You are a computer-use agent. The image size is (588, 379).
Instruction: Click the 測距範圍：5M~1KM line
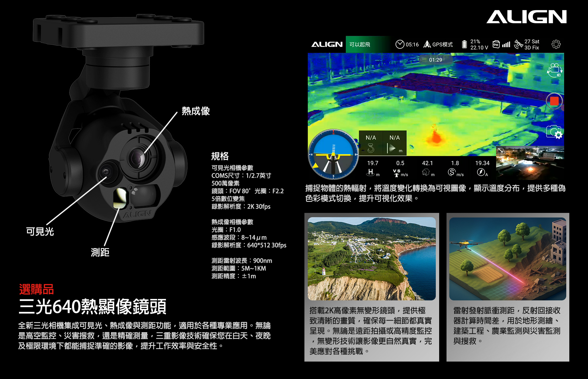[239, 268]
